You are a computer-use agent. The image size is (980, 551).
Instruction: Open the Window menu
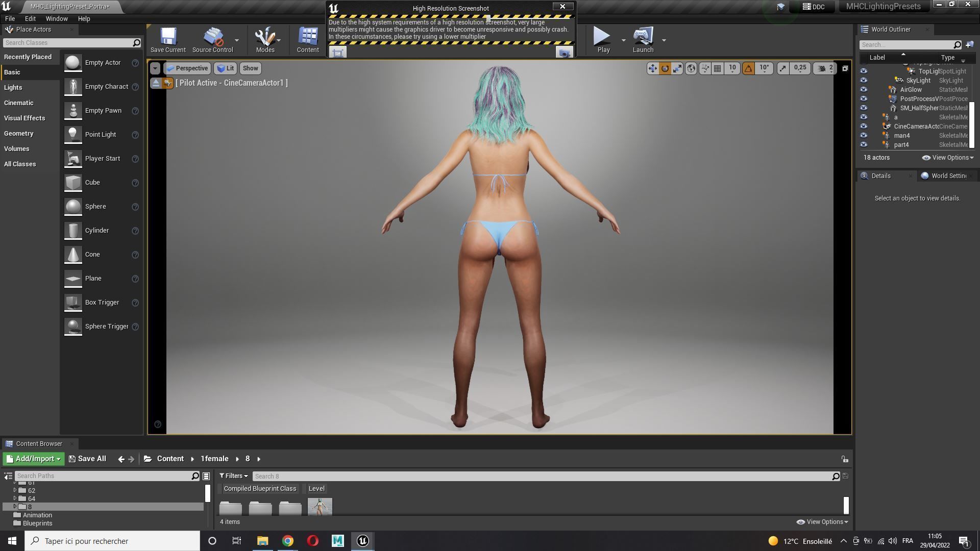[x=57, y=18]
